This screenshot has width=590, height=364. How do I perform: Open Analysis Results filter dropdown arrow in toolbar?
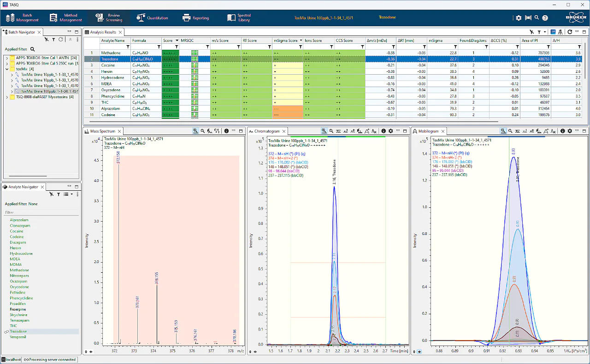tap(545, 32)
